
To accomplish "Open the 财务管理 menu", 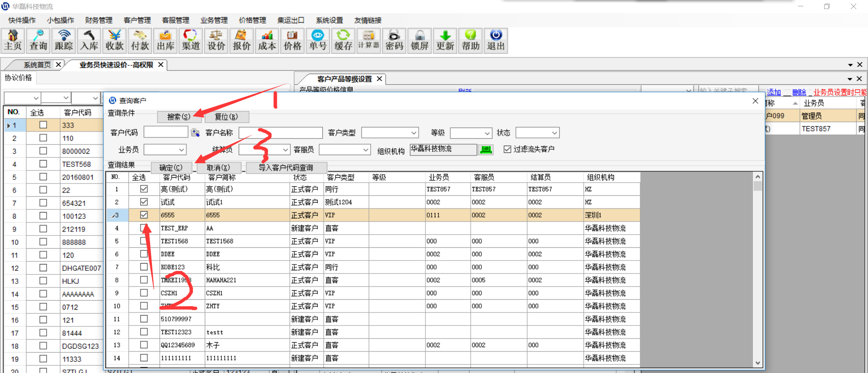I will [x=99, y=20].
